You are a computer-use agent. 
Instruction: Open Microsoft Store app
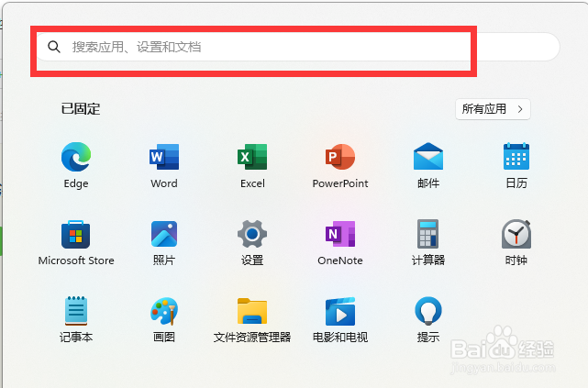click(76, 234)
